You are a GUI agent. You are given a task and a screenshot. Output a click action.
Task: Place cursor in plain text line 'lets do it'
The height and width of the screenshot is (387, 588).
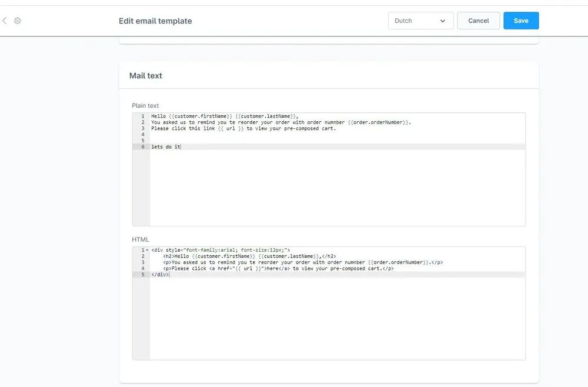pos(166,146)
